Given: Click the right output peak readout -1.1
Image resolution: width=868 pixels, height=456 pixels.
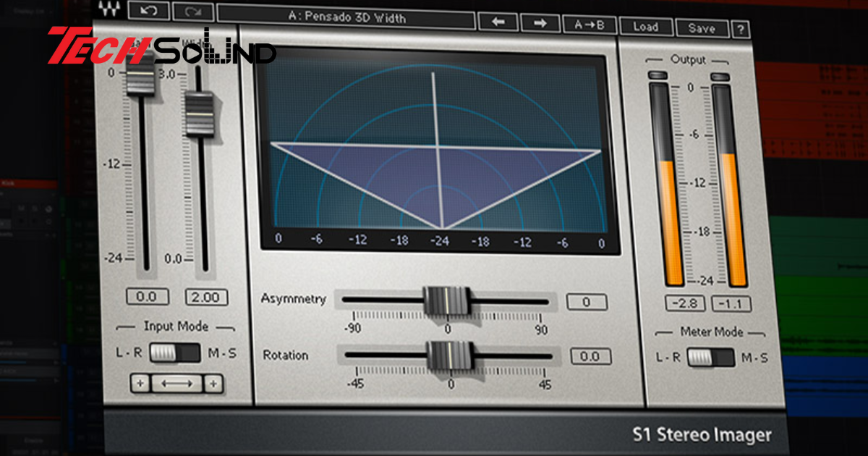Looking at the screenshot, I should click(730, 305).
